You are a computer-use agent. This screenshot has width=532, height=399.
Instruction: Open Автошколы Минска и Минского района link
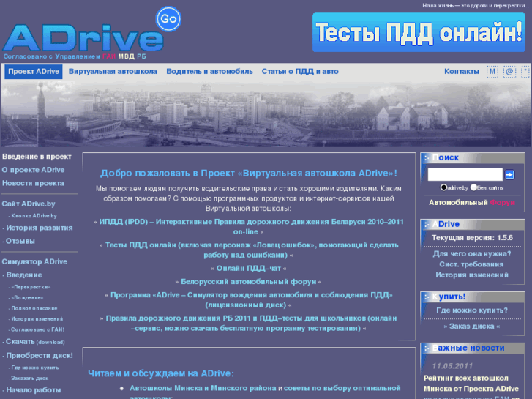point(203,388)
